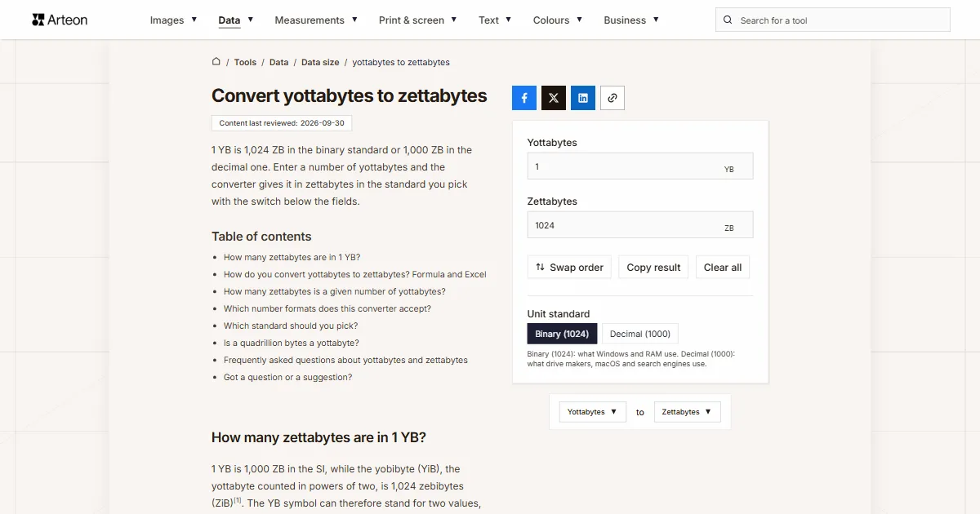Open Data size breadcrumb link
The image size is (980, 514).
[320, 62]
